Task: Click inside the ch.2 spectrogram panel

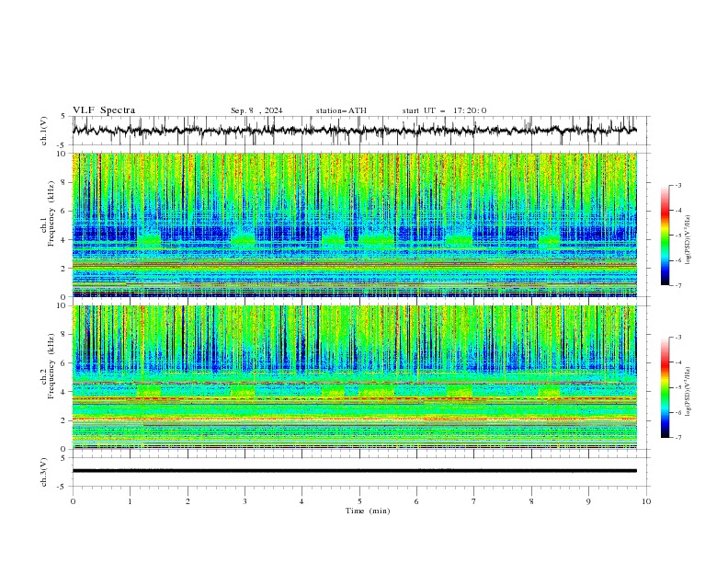Action: point(355,377)
